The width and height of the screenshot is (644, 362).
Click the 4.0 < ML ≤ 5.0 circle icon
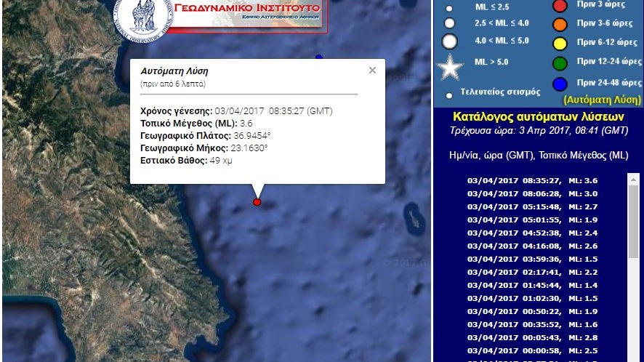450,41
